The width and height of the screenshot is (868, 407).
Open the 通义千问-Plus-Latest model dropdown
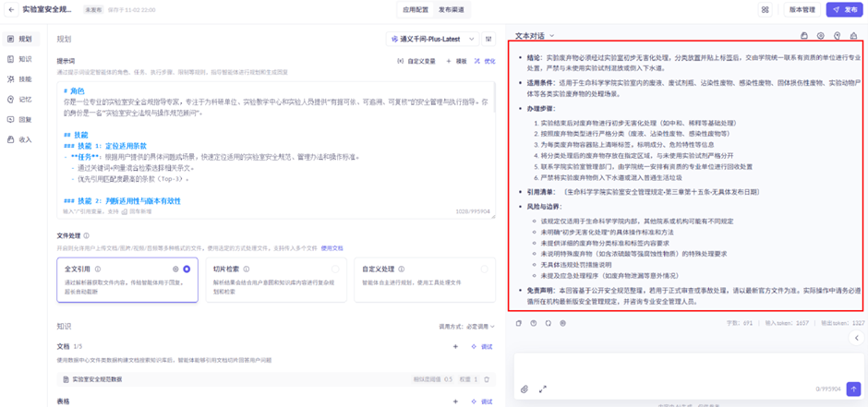tap(432, 39)
